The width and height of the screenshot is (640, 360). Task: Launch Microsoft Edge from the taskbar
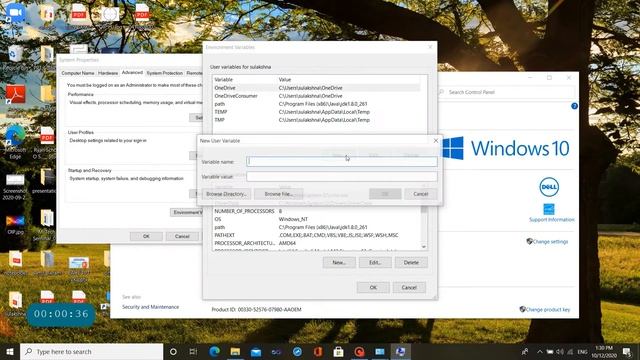[x=215, y=351]
